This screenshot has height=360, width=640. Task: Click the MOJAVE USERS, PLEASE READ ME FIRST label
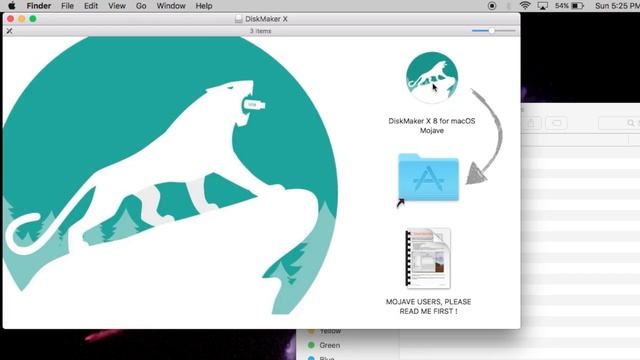click(x=428, y=307)
